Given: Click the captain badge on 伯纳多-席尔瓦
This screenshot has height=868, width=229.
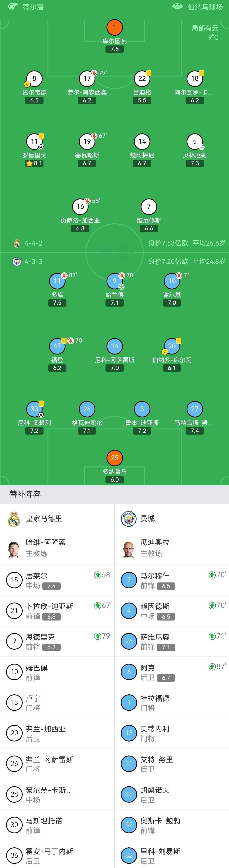Looking at the screenshot, I should pyautogui.click(x=165, y=351).
